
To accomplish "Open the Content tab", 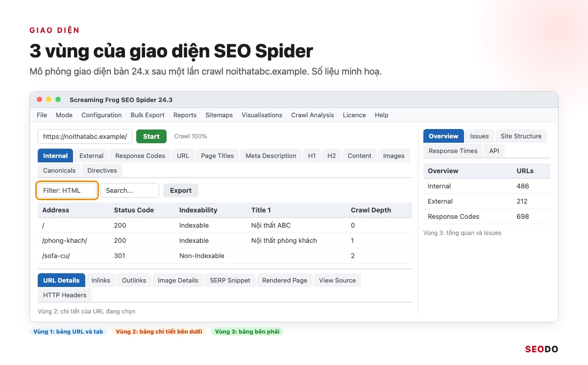I will [360, 156].
